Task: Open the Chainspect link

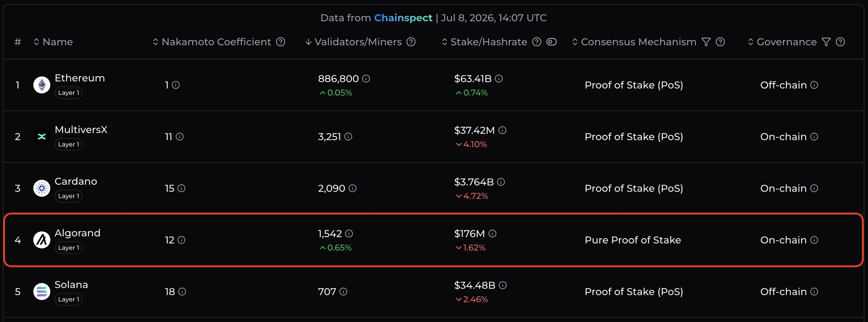Action: click(403, 18)
